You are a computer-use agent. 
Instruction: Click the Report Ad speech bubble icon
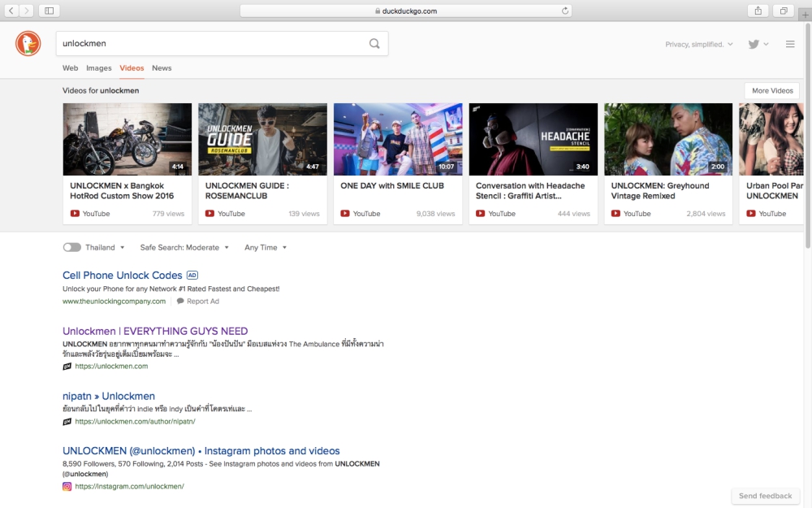tap(180, 302)
